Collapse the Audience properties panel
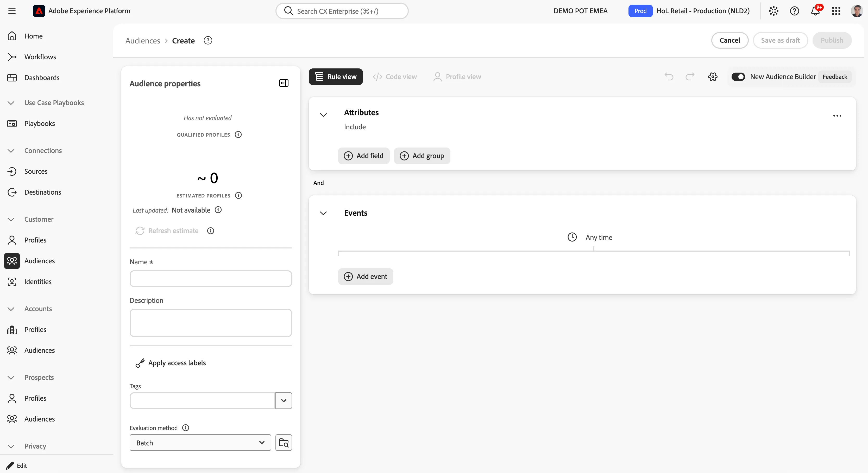This screenshot has width=868, height=473. point(284,83)
